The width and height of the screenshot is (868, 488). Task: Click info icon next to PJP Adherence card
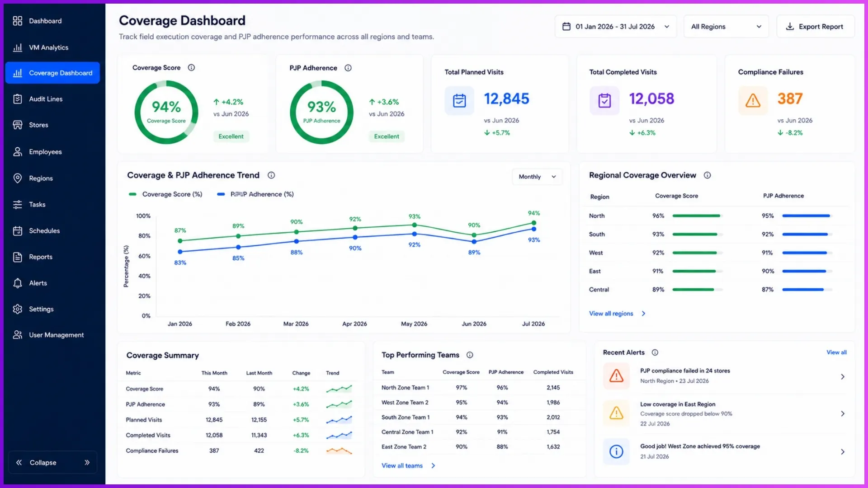(x=348, y=68)
